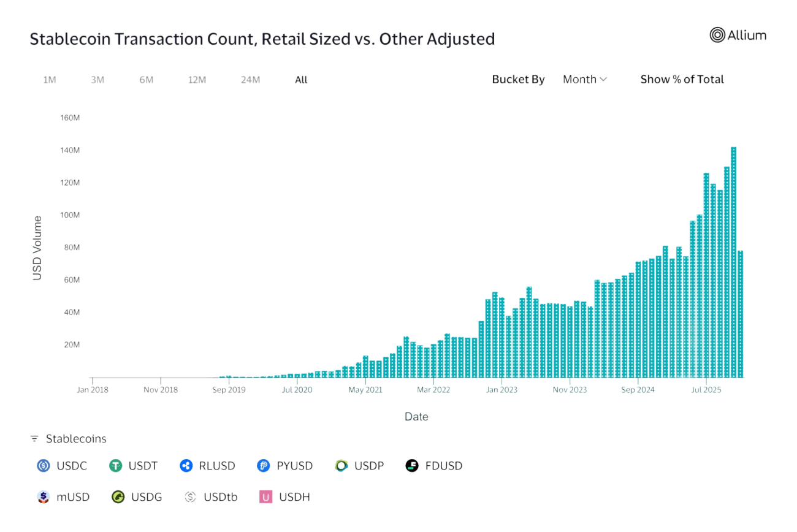Select the 3M time range
This screenshot has height=532, width=797.
click(97, 80)
